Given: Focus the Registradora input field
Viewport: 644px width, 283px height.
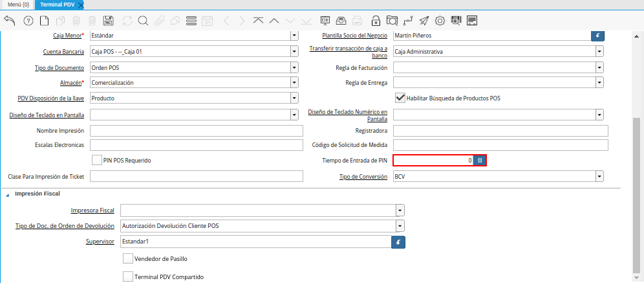Looking at the screenshot, I should [500, 131].
